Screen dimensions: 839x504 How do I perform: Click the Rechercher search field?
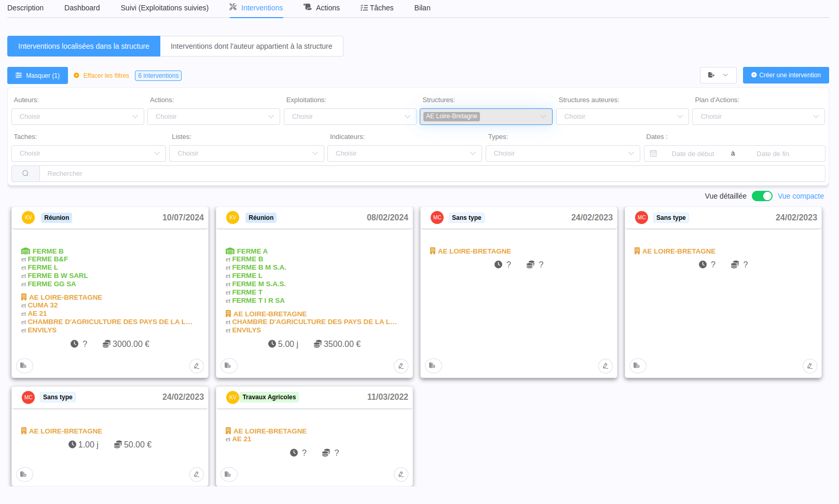(431, 174)
